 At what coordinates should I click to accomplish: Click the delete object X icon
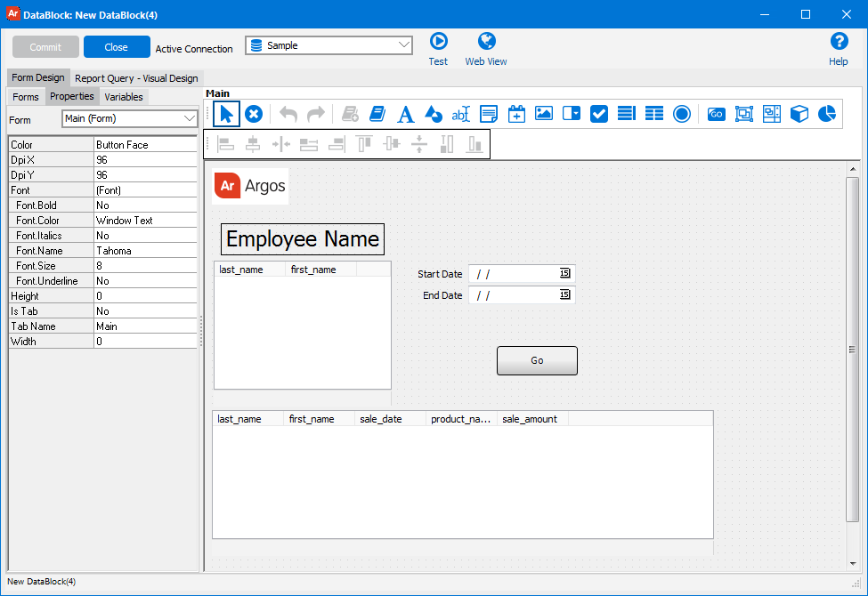point(254,114)
